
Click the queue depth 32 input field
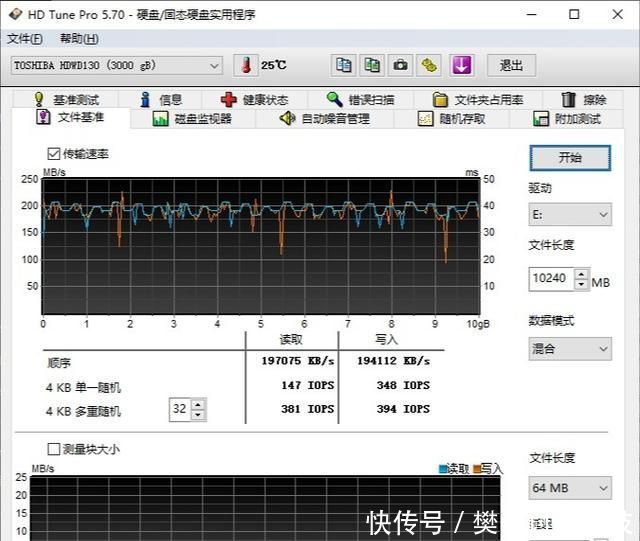coord(180,409)
